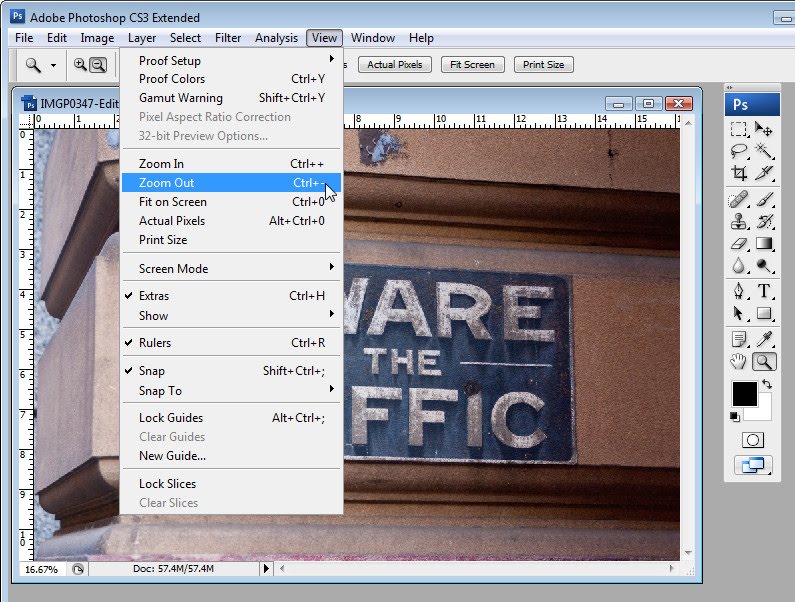This screenshot has height=602, width=795.
Task: Toggle the Rulers checked menu item
Action: (x=232, y=343)
